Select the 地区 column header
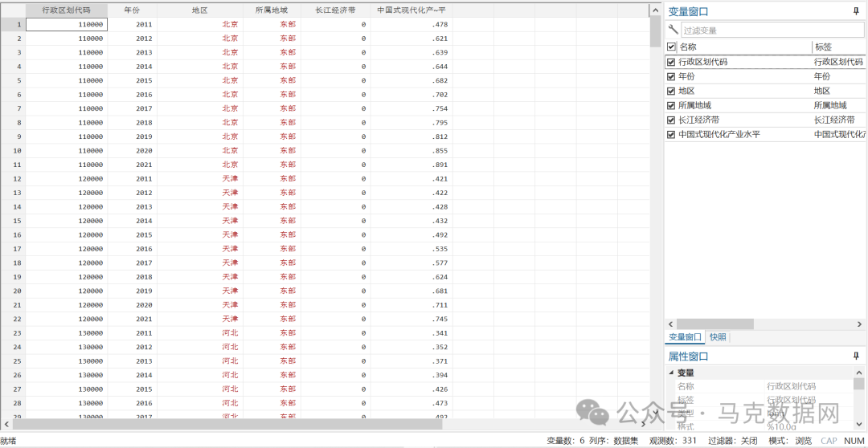 coord(200,10)
